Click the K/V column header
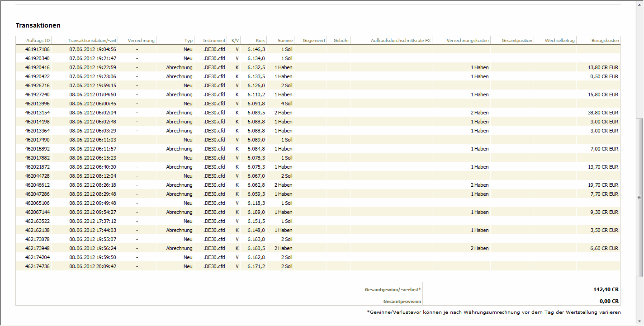This screenshot has width=644, height=326. coord(235,41)
